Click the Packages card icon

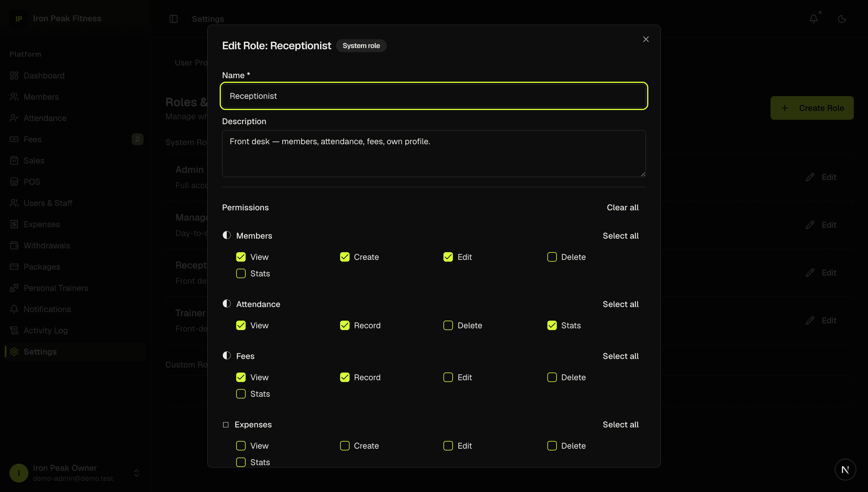tap(14, 267)
